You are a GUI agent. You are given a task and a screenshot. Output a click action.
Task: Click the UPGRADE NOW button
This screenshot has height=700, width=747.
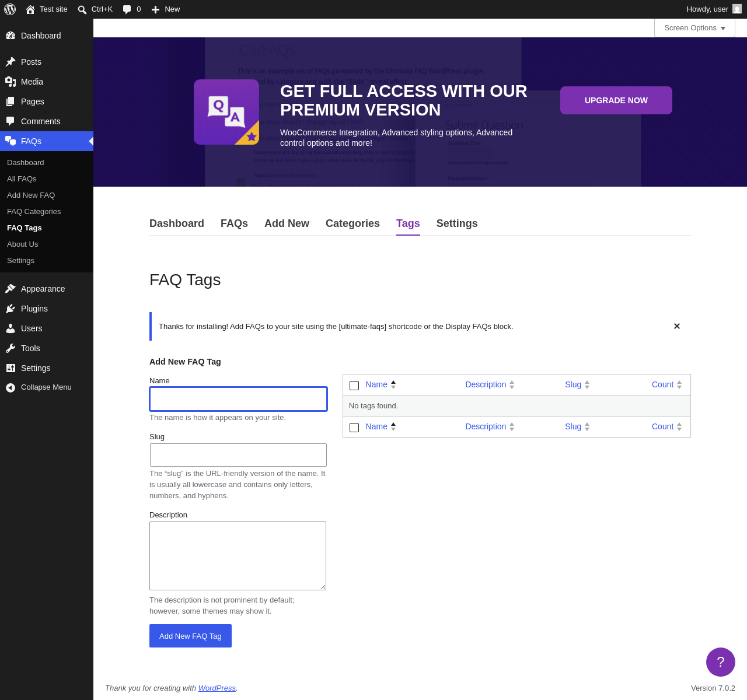(x=616, y=100)
